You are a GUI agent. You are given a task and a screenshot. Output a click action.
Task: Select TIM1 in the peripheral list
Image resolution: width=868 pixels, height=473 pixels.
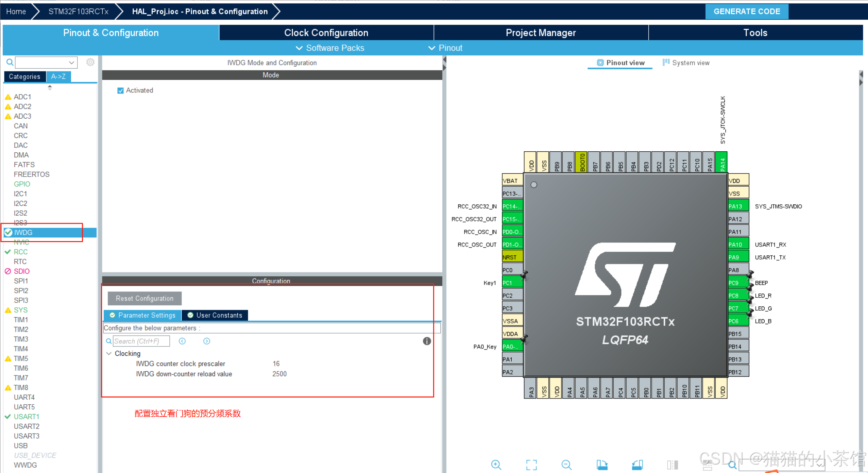click(x=21, y=320)
